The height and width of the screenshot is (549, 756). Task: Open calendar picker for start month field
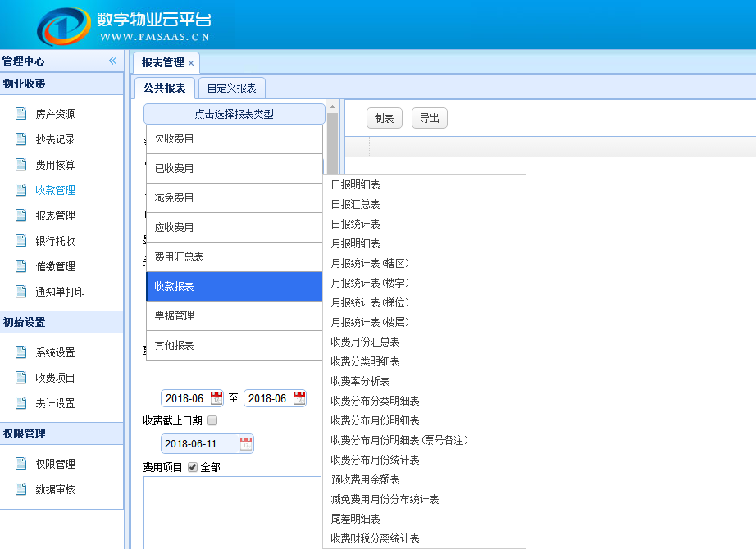coord(216,398)
